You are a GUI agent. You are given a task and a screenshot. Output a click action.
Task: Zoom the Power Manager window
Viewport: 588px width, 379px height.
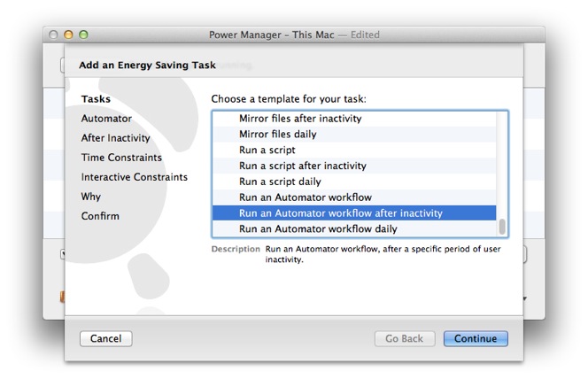[83, 35]
